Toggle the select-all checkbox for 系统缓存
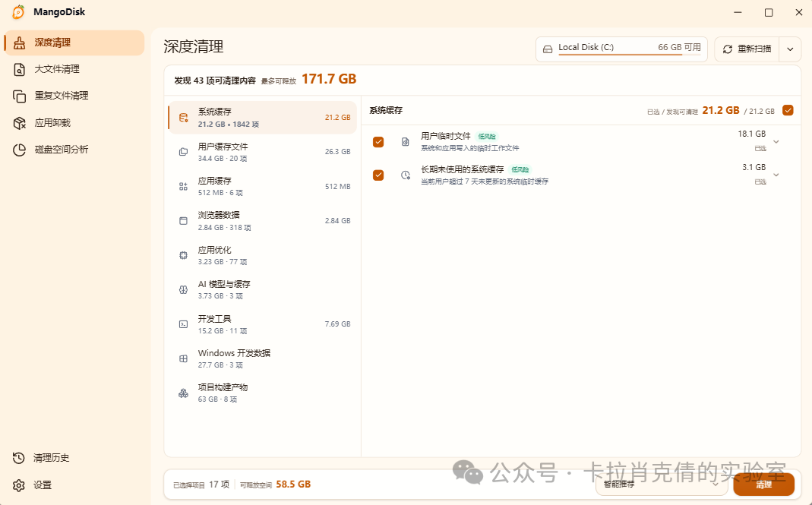 click(788, 110)
